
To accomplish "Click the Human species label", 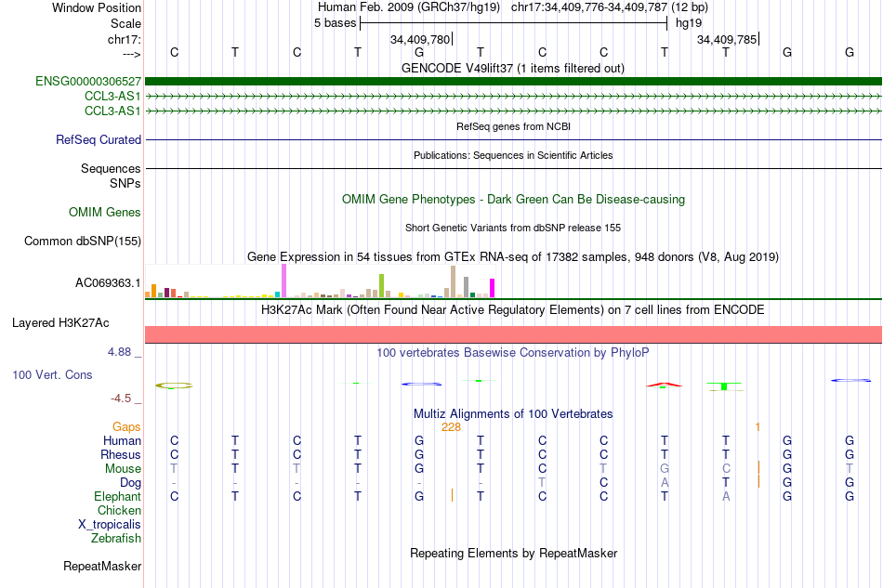I will [122, 440].
